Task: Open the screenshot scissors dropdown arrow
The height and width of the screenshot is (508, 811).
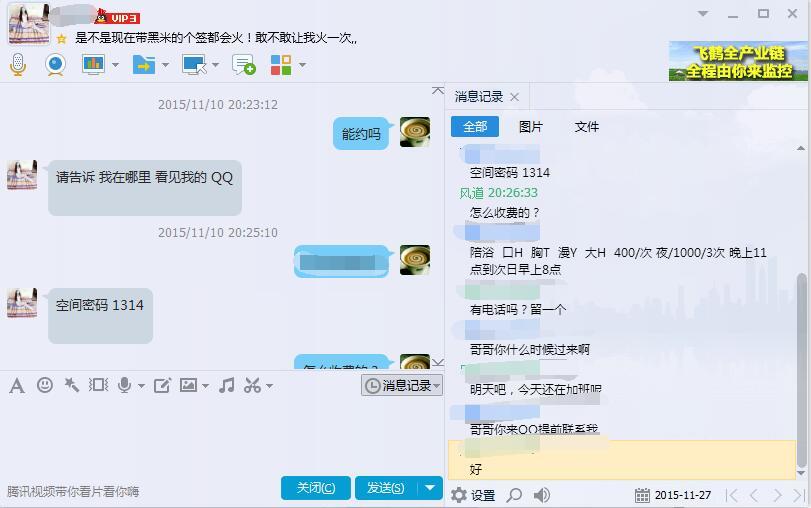Action: (269, 386)
